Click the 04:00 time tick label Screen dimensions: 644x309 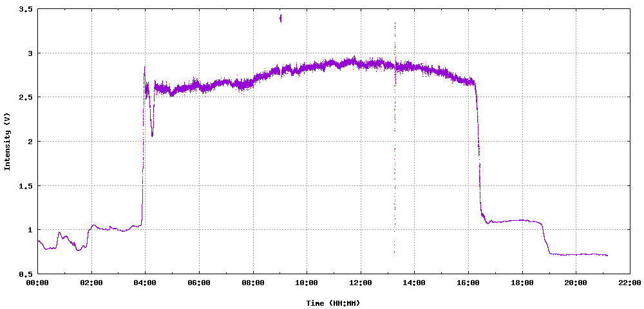[x=146, y=283]
